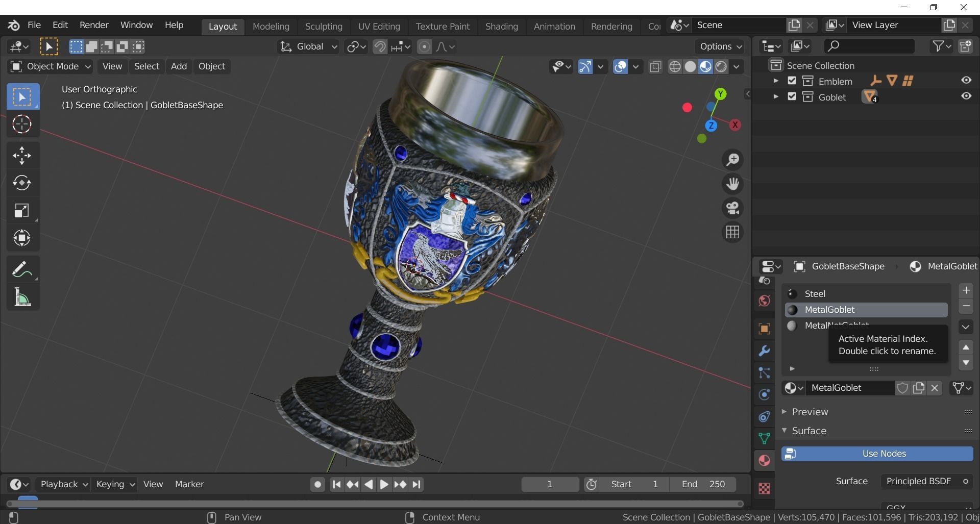The image size is (980, 524).
Task: Open the Object Constraints properties tab
Action: [764, 416]
